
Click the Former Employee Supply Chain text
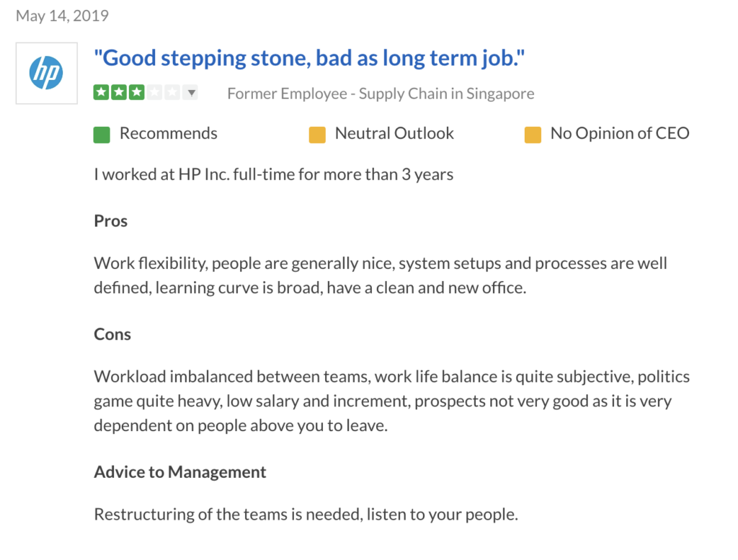click(x=381, y=93)
